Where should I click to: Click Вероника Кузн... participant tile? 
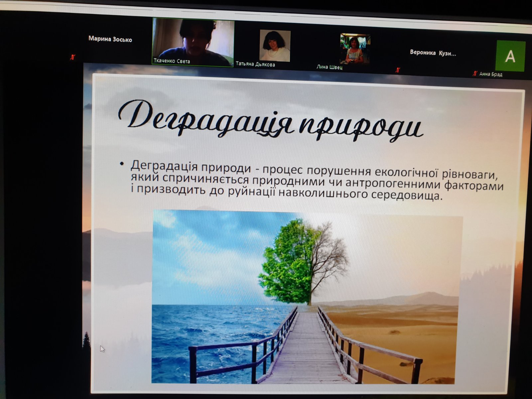point(433,53)
